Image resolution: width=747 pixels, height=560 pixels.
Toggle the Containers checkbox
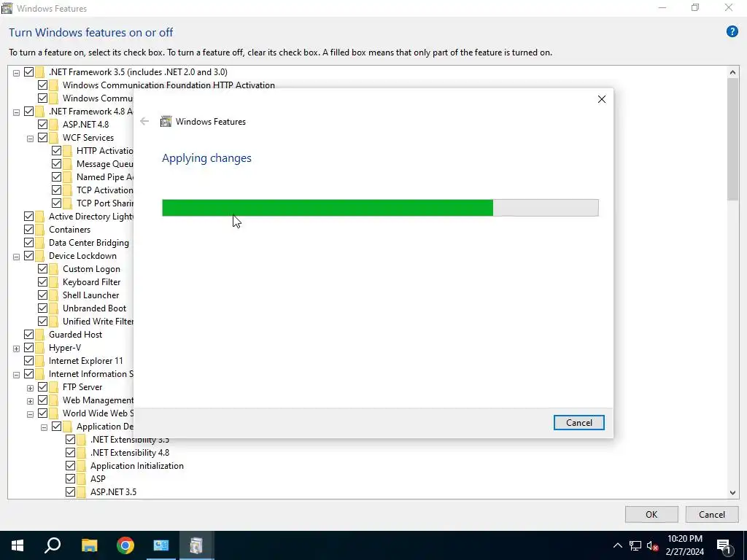point(28,230)
